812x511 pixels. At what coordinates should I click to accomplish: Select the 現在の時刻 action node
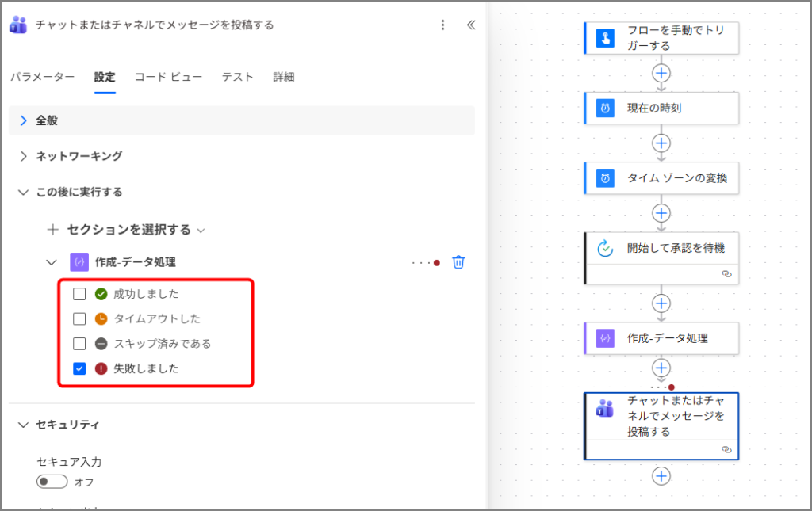661,108
